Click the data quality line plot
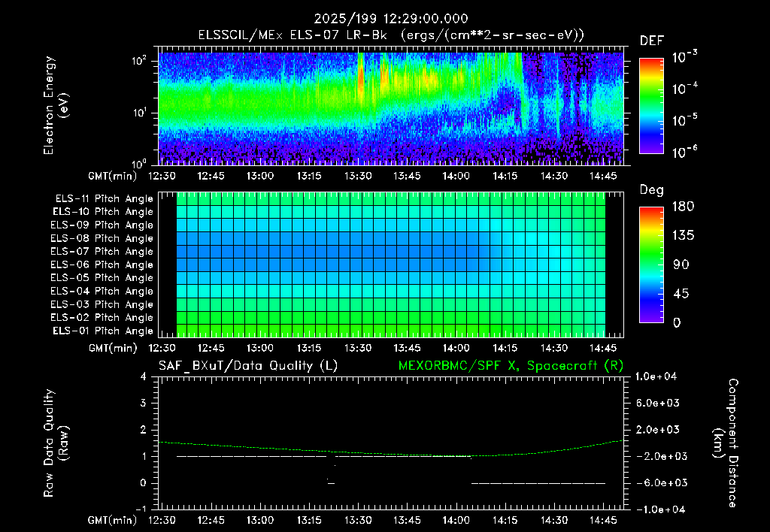This screenshot has width=770, height=532. point(391,443)
